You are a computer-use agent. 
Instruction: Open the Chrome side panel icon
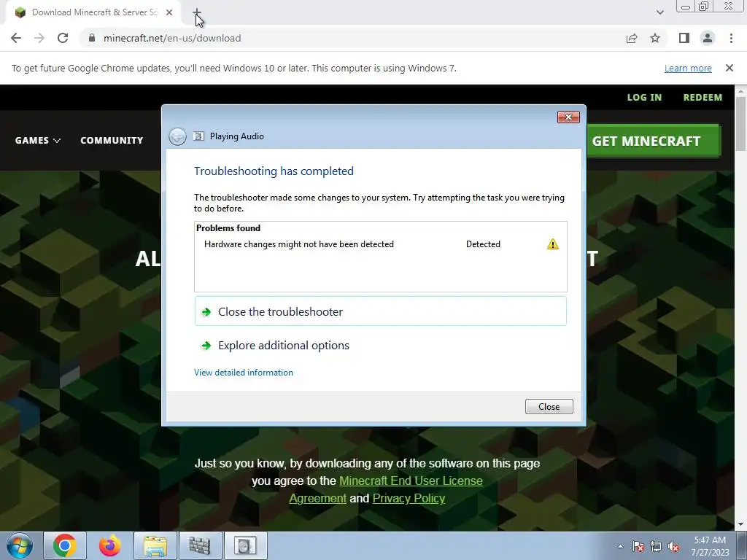(x=684, y=38)
